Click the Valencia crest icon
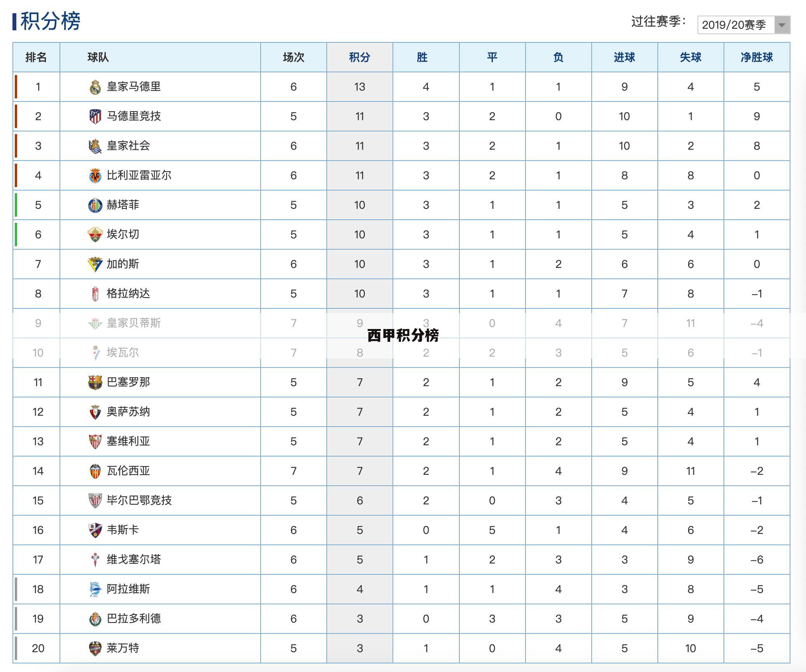 click(95, 471)
